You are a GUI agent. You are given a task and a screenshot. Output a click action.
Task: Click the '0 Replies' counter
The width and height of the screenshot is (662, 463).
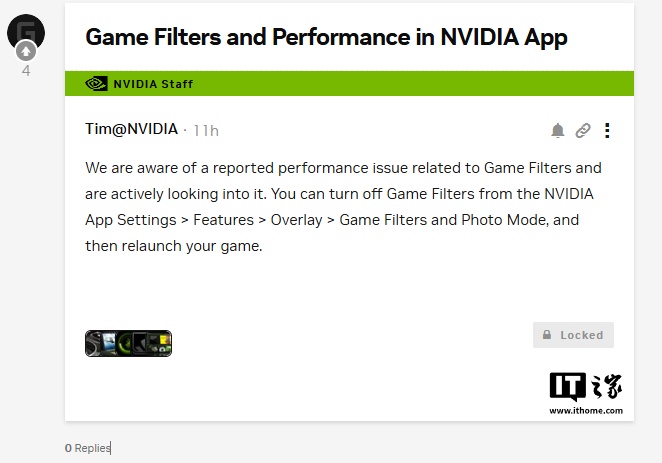click(87, 448)
